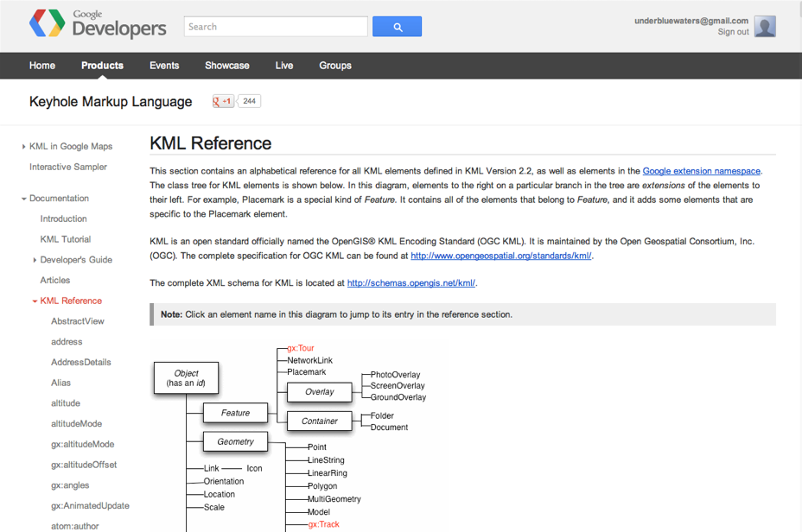The width and height of the screenshot is (802, 532).
Task: Open KML Tutorial in sidebar
Action: click(x=66, y=239)
